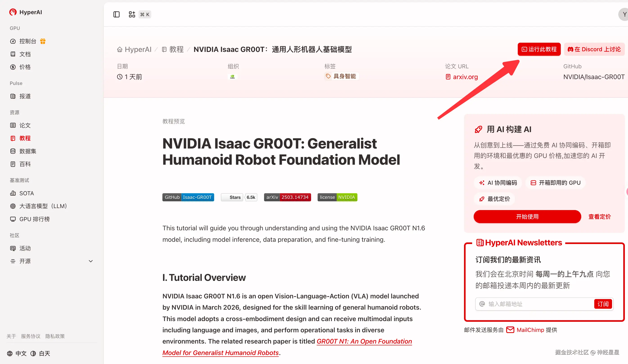Click the NVIDIA organization logo
The image size is (628, 364).
pos(232,77)
